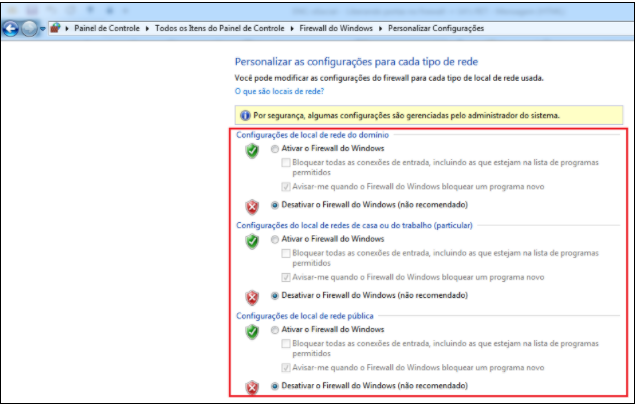Expand arrow after Todos os Itens breadcrumb

pos(292,28)
